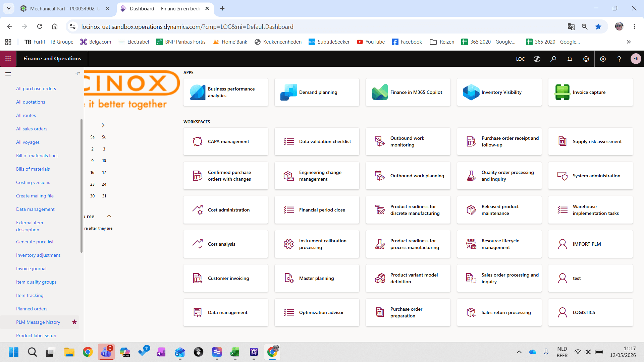The width and height of the screenshot is (644, 362).
Task: Open the IMPORT PLM workspace
Action: pyautogui.click(x=591, y=244)
